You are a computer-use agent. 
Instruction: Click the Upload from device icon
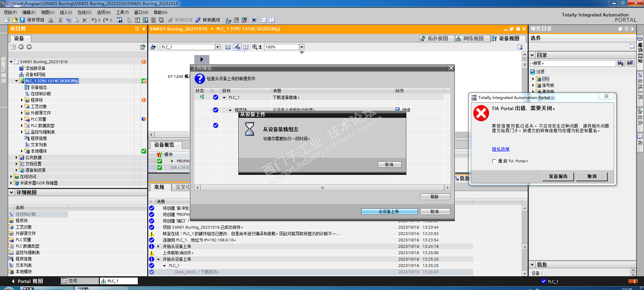146,20
